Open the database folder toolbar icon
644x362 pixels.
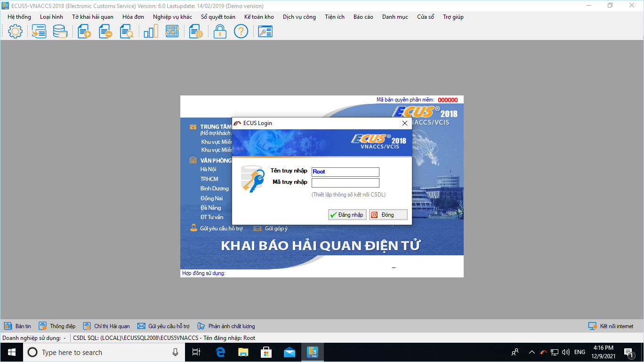coord(60,31)
